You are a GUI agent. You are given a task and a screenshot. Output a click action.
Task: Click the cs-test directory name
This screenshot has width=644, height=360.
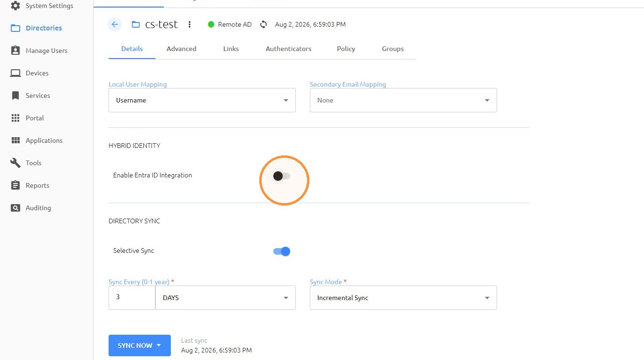point(161,24)
